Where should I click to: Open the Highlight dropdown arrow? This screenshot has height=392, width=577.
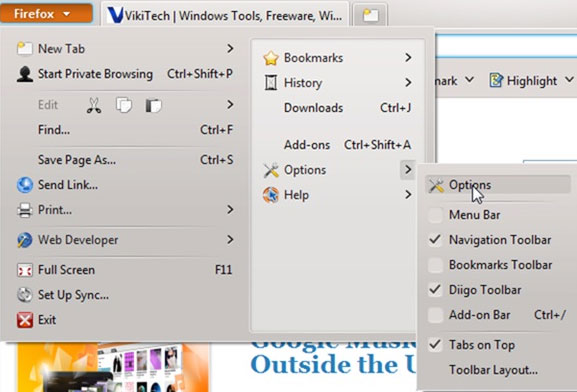pyautogui.click(x=569, y=80)
